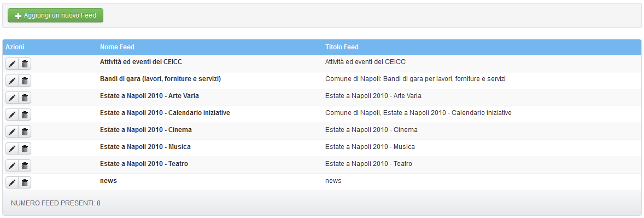Delete the 'Estate a Napoli 2010 - Teatro' feed

[25, 165]
